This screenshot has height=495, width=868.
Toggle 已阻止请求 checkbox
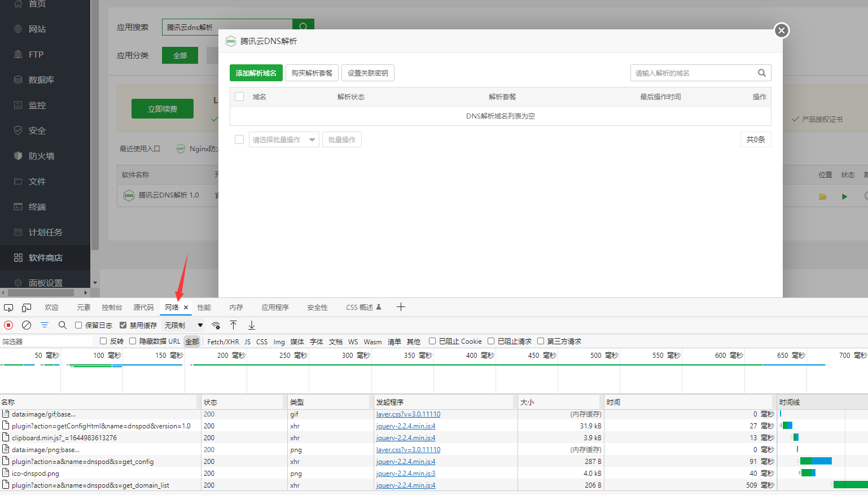491,341
